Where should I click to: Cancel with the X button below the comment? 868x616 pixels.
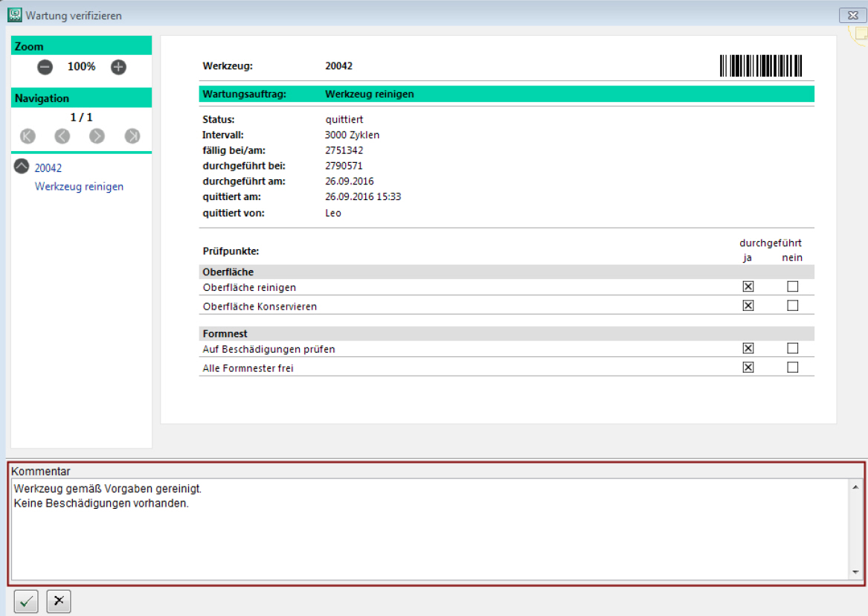tap(59, 601)
